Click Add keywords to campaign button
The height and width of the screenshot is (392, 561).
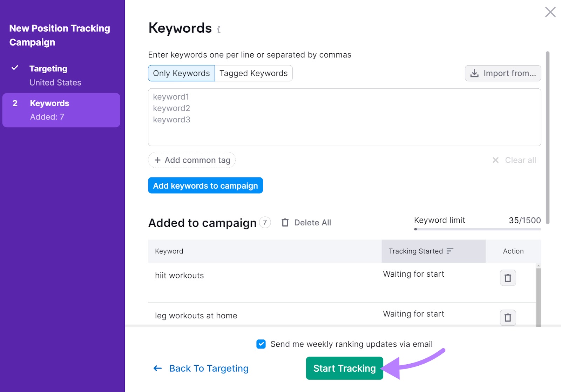(x=205, y=185)
